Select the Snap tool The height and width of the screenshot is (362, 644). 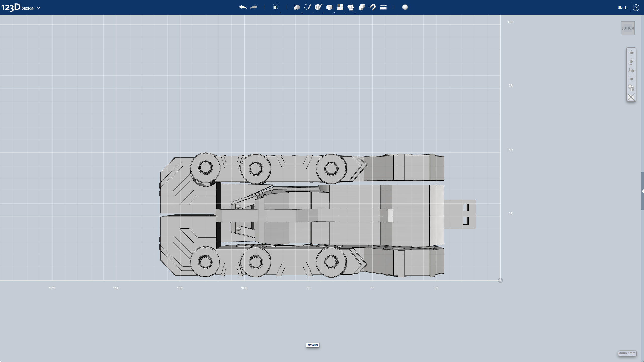[x=373, y=7]
